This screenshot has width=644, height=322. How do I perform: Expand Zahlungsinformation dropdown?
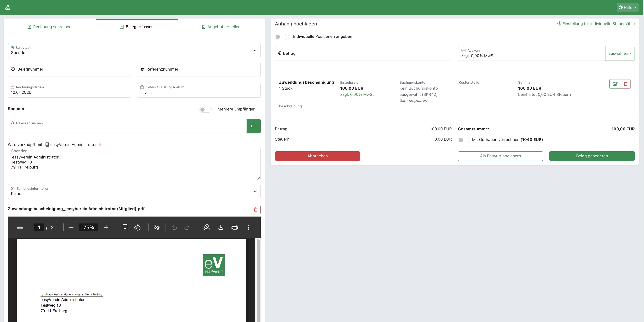(134, 191)
